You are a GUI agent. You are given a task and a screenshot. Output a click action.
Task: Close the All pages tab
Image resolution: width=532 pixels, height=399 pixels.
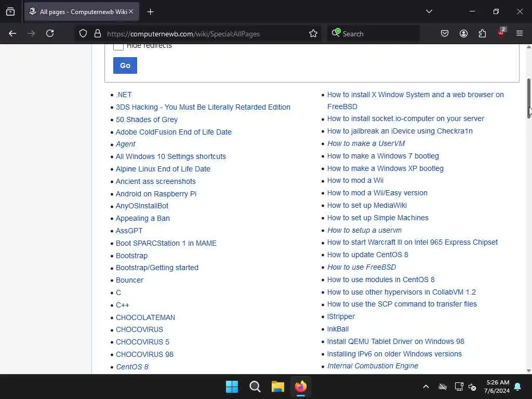131,11
